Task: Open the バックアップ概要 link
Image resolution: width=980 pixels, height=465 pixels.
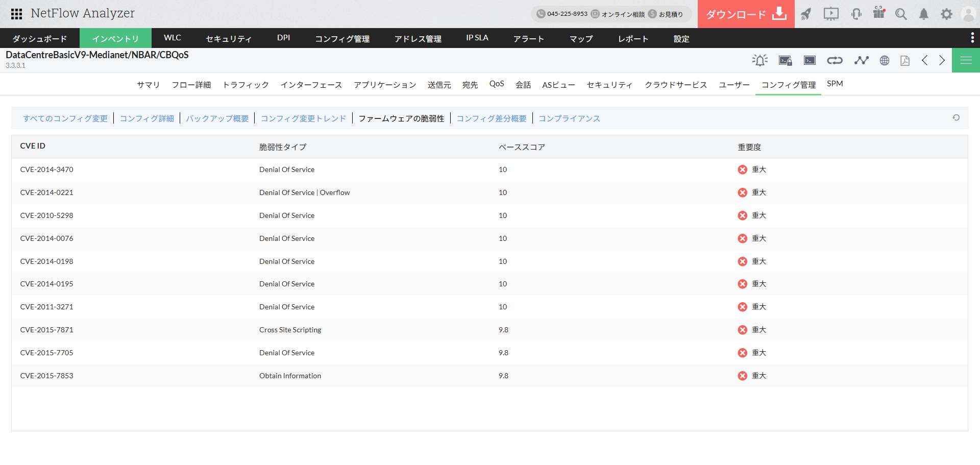Action: [x=217, y=118]
